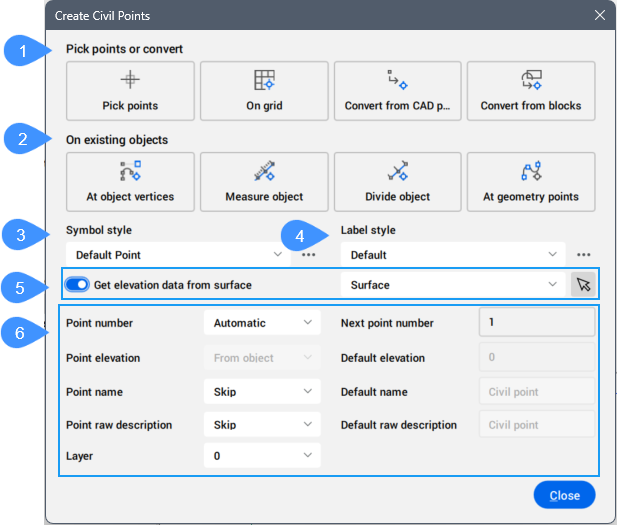Open the Point name Skip dropdown
The image size is (617, 525).
coord(262,392)
